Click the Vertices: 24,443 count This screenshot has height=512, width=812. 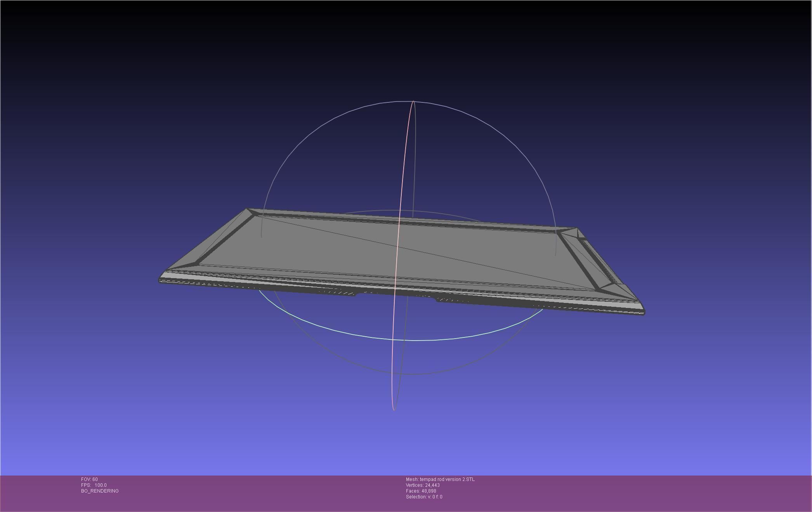(x=423, y=485)
